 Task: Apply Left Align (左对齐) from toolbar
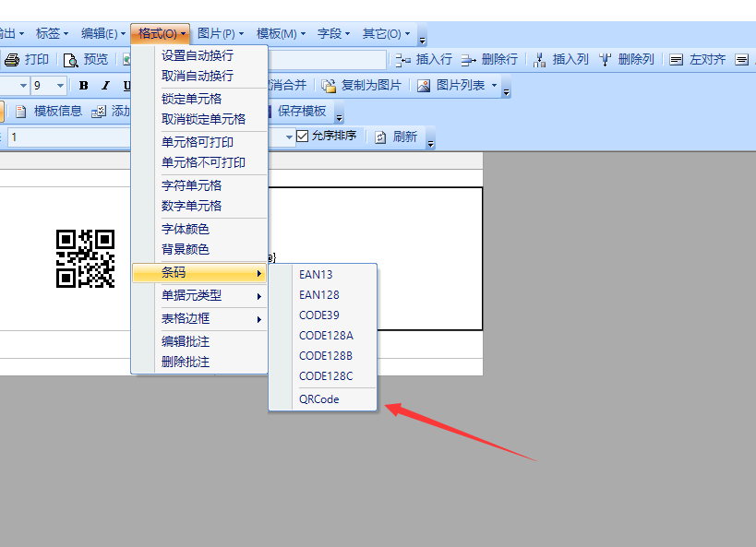[x=677, y=60]
